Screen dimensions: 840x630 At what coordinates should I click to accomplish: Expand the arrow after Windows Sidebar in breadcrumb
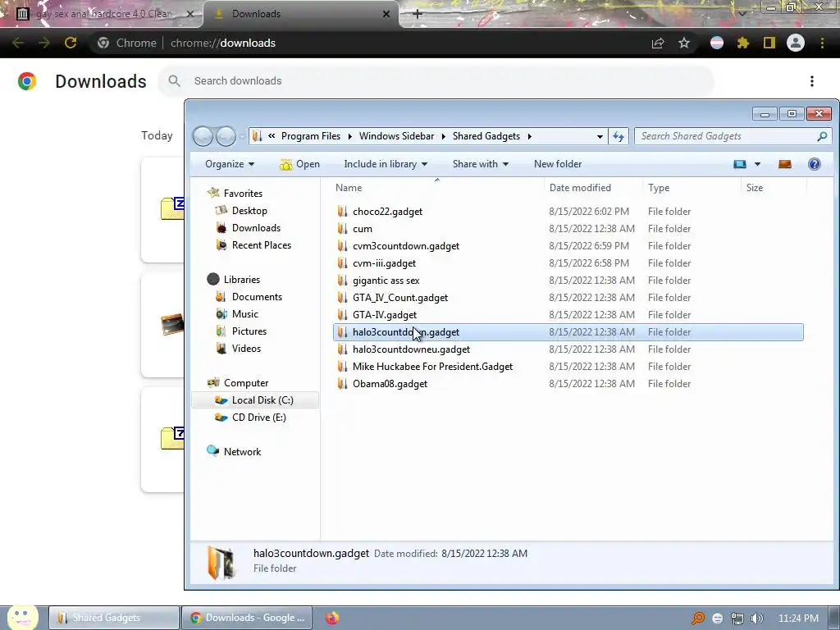pyautogui.click(x=443, y=136)
